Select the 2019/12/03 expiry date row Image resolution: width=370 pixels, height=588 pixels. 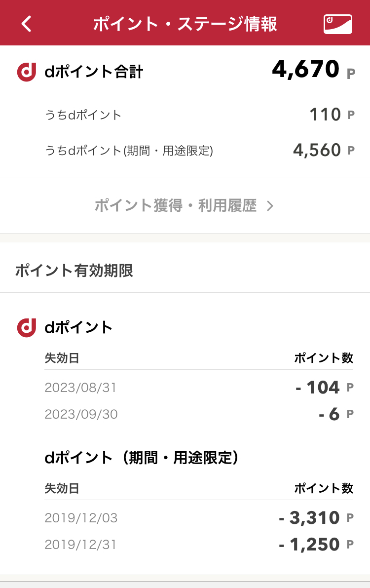pyautogui.click(x=81, y=518)
